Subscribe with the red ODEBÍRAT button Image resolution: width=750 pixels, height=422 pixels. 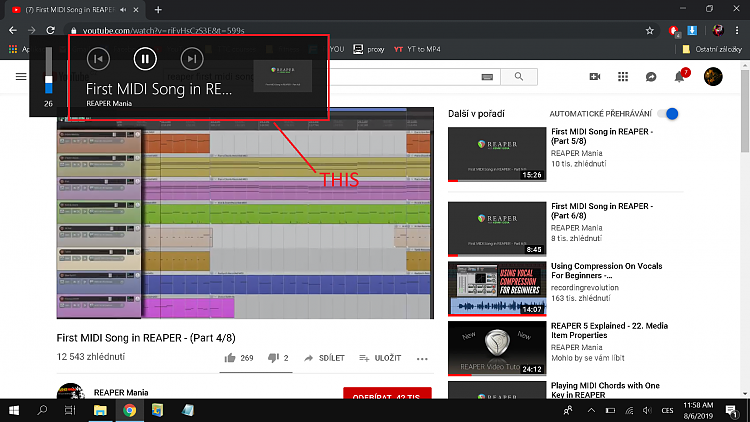387,393
